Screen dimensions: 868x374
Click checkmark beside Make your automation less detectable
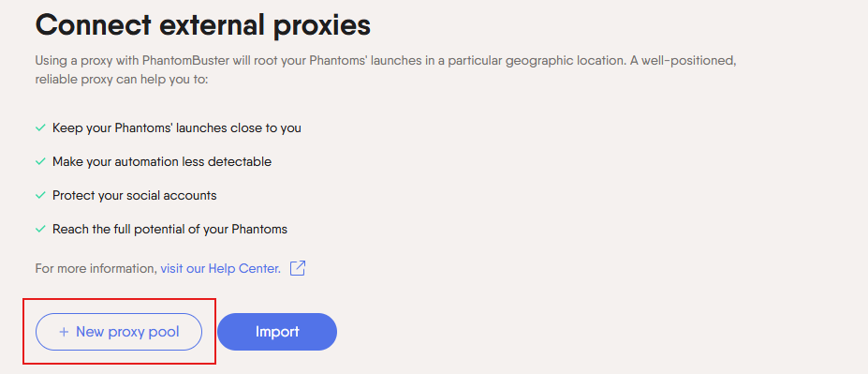[x=40, y=162]
